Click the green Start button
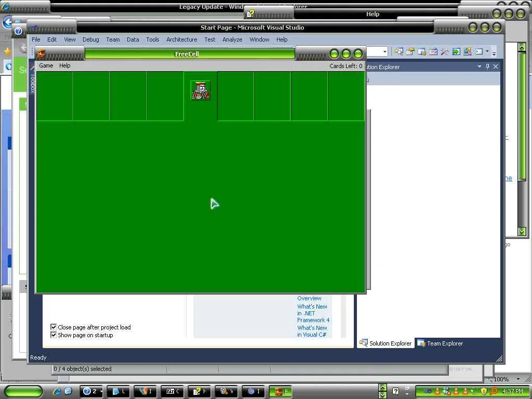The image size is (532, 399). [23, 392]
